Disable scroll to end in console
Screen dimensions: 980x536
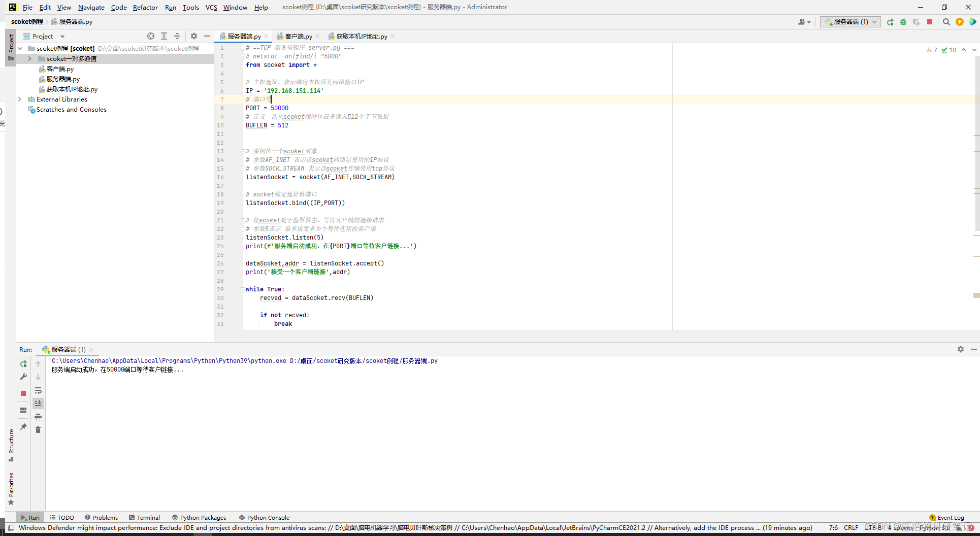(x=38, y=403)
